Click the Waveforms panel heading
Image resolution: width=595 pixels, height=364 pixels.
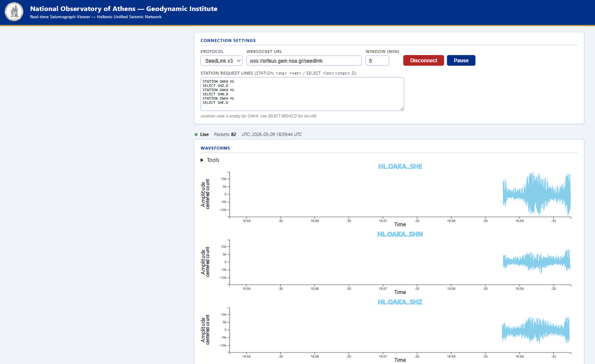click(x=215, y=148)
